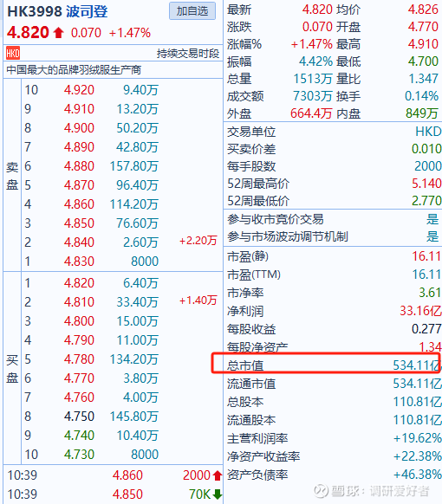Select the 最低 value 4.700
This screenshot has width=442, height=504.
coord(423,61)
